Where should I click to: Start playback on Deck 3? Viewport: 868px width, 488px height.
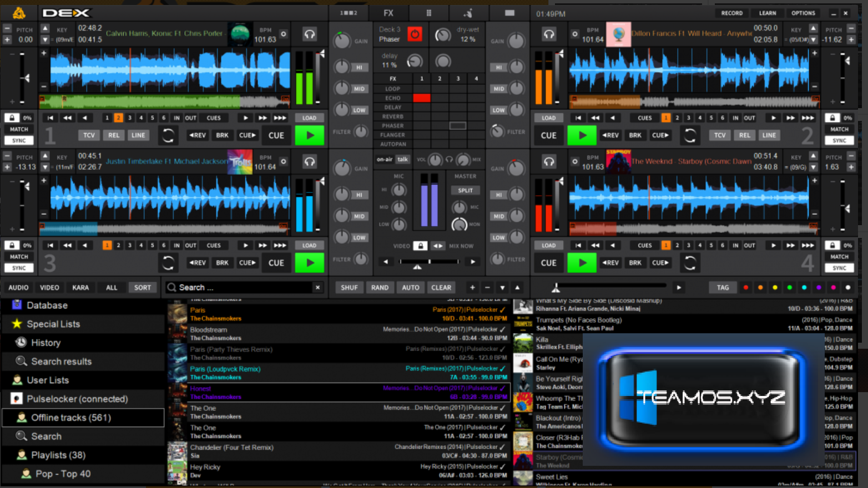pyautogui.click(x=310, y=263)
